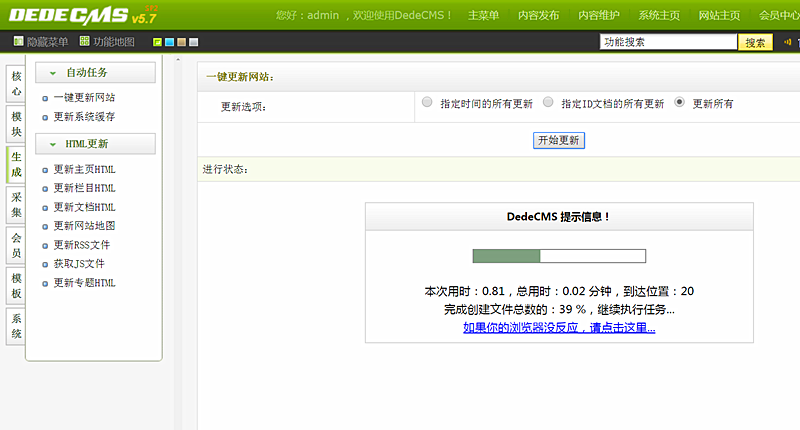
Task: Open 内容维护 in top navigation
Action: (x=598, y=15)
